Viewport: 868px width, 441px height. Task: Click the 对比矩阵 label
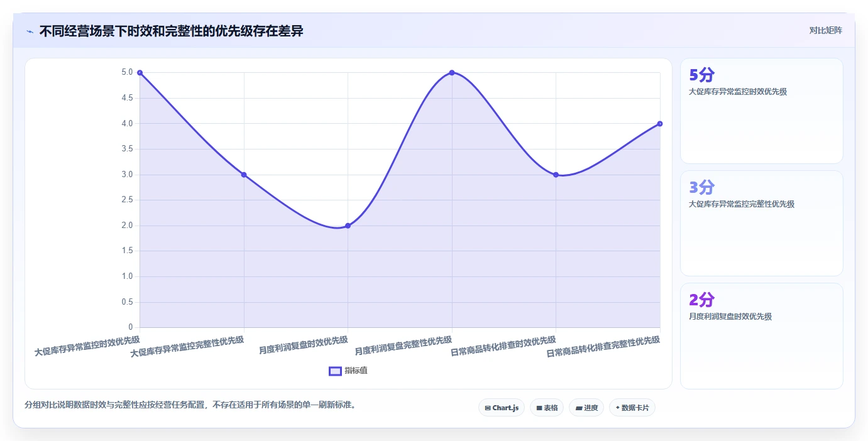[825, 30]
